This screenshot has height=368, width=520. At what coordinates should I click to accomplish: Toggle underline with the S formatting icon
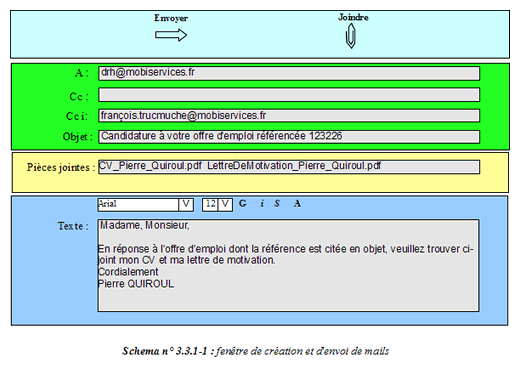pyautogui.click(x=277, y=203)
